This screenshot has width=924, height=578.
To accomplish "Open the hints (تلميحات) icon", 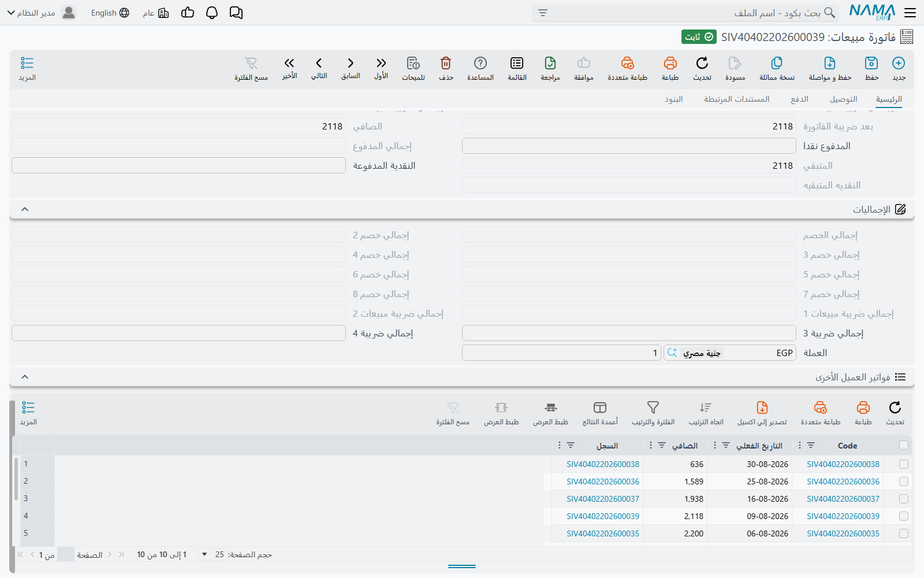I will [413, 63].
